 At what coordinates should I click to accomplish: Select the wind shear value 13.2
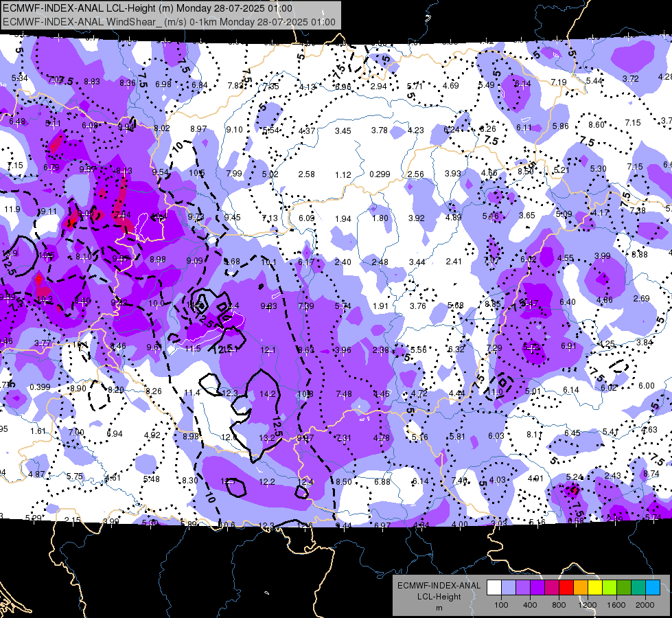pos(266,438)
